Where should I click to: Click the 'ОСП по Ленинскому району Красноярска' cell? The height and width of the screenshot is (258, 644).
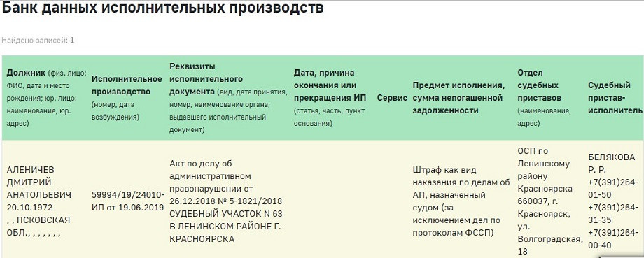pyautogui.click(x=550, y=201)
